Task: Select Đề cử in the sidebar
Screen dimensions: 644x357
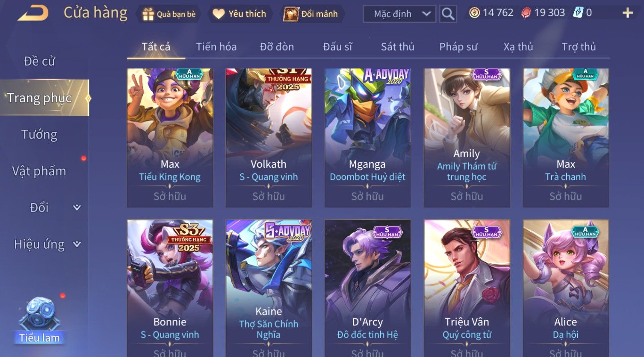Action: pos(39,61)
